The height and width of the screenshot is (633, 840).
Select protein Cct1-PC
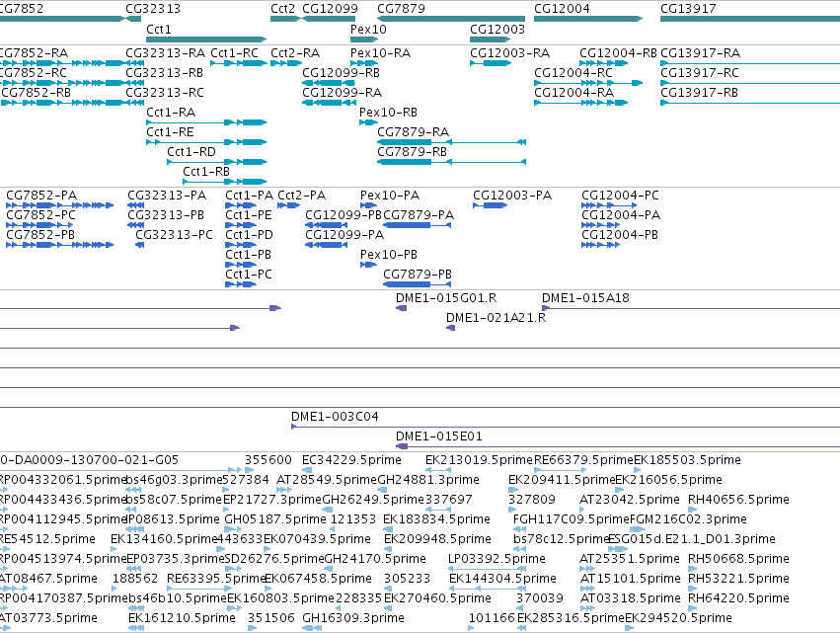tap(241, 284)
